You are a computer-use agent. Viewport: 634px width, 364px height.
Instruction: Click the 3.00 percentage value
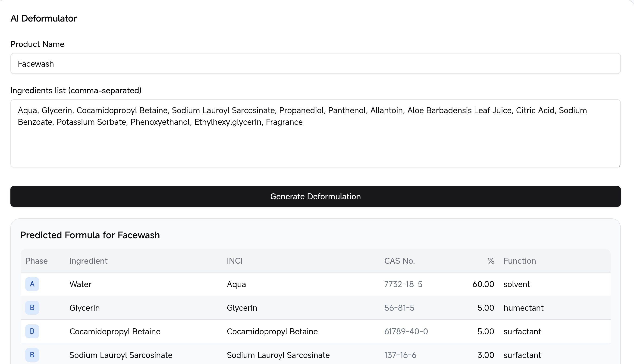[486, 355]
